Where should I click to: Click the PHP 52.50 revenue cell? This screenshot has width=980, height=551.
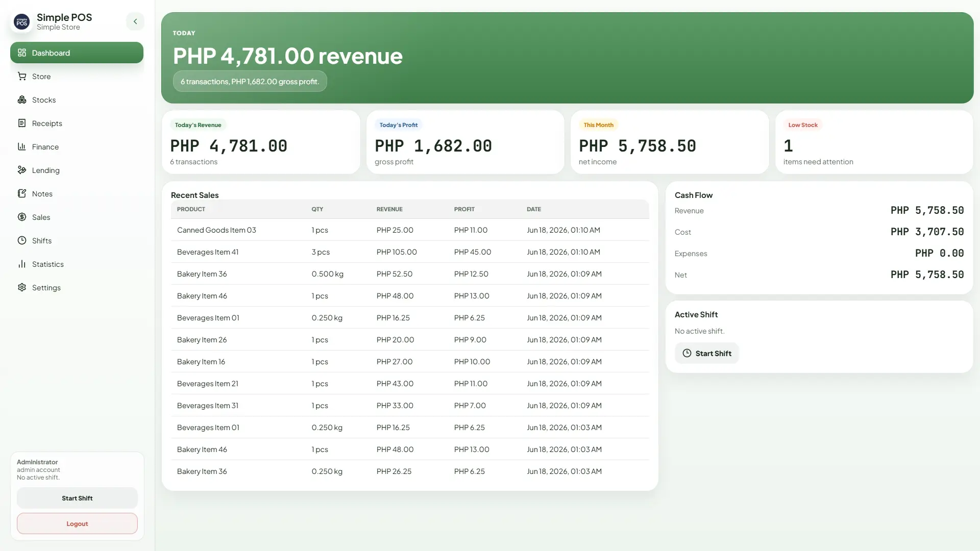pos(395,274)
